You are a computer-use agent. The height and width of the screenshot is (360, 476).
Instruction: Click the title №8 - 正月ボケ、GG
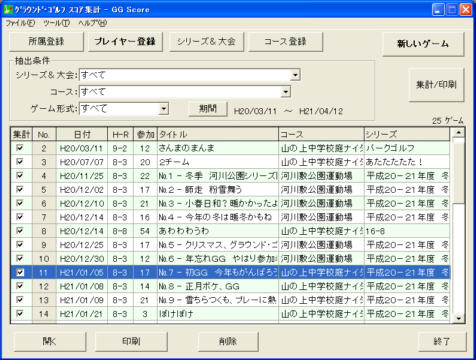(199, 286)
